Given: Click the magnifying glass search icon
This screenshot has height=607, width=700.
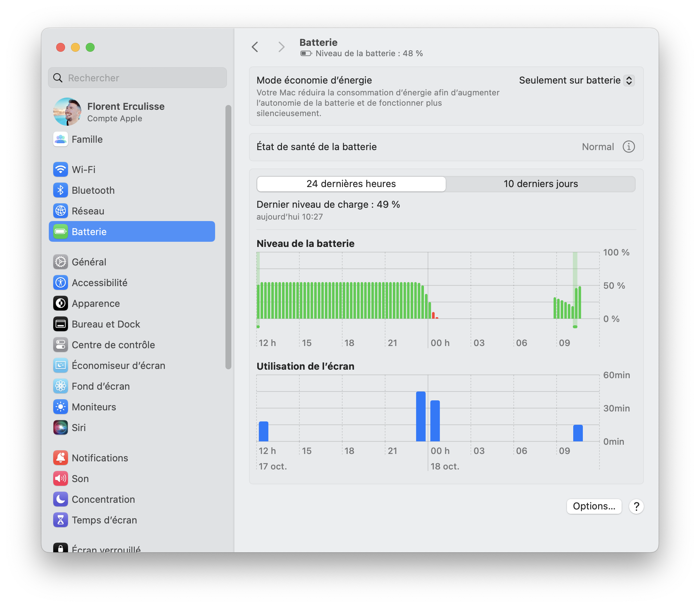Looking at the screenshot, I should 58,78.
